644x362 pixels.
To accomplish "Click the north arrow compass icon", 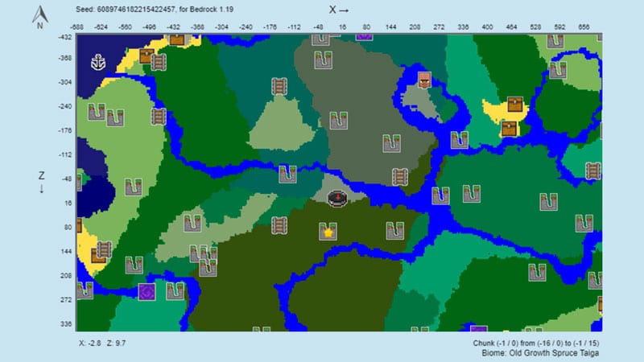I will [40, 17].
